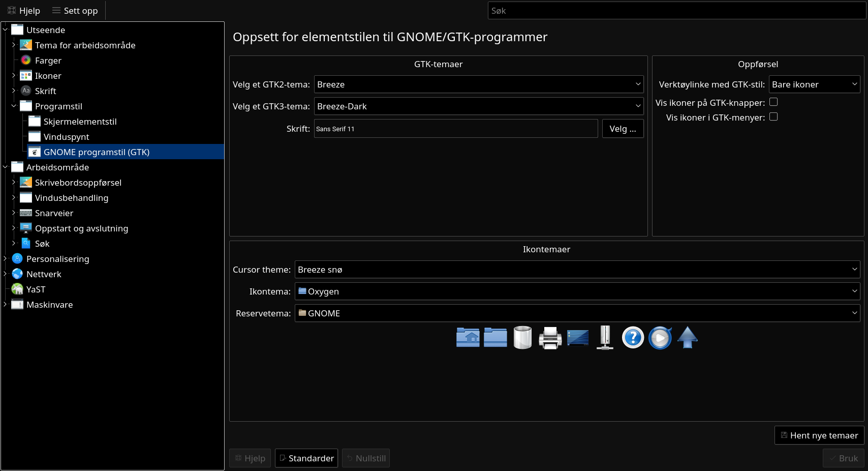Click the Snarveier keyboard icon
This screenshot has height=471, width=868.
coord(26,213)
